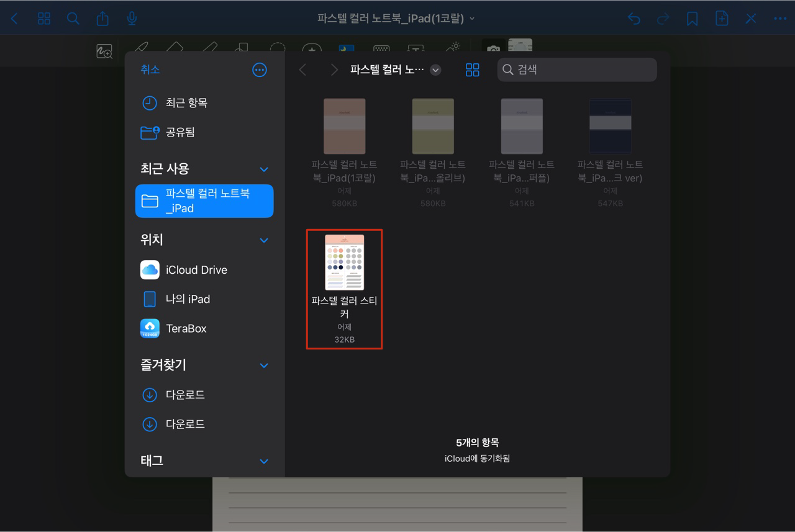The image size is (795, 532).
Task: Select the search icon in the top toolbar
Action: (73, 18)
